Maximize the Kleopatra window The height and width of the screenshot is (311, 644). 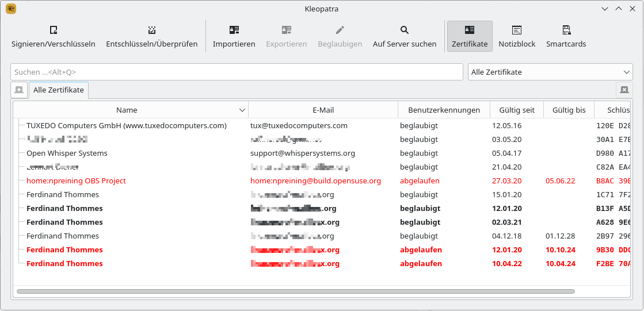pyautogui.click(x=619, y=9)
